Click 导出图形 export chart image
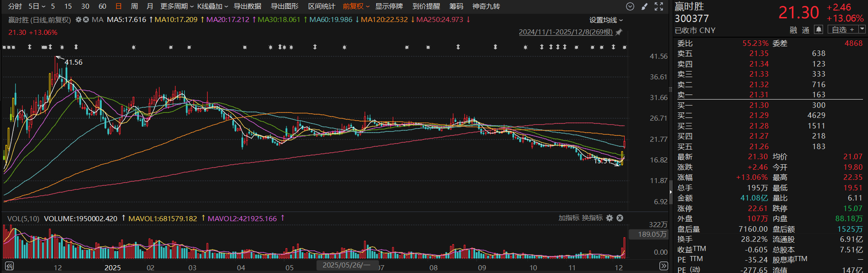Viewport: 868px width, 273px height. [x=285, y=6]
